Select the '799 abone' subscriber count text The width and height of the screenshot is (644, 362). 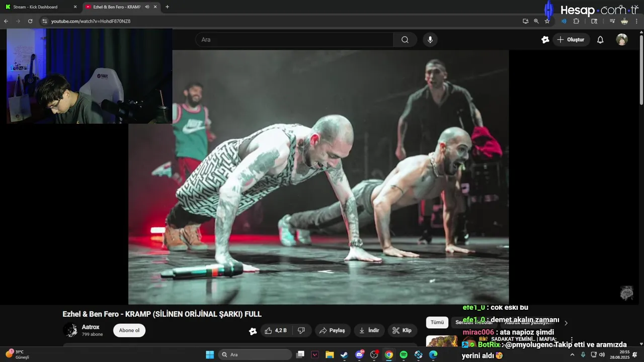(93, 334)
